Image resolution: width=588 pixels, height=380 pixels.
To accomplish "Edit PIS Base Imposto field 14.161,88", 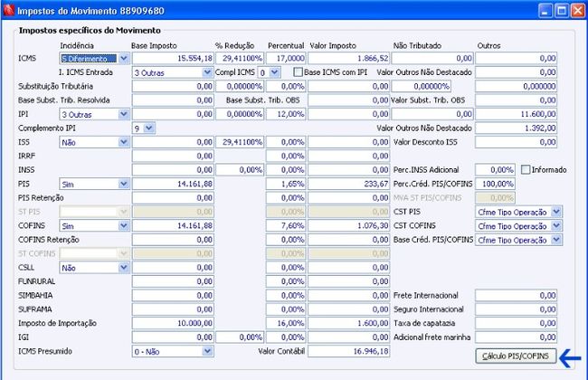I will click(x=173, y=184).
